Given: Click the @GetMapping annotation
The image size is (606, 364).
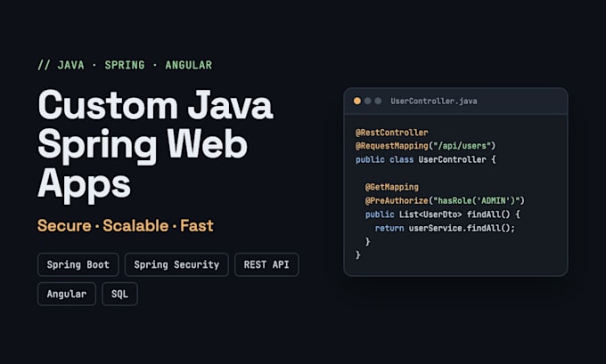Looking at the screenshot, I should pos(391,187).
